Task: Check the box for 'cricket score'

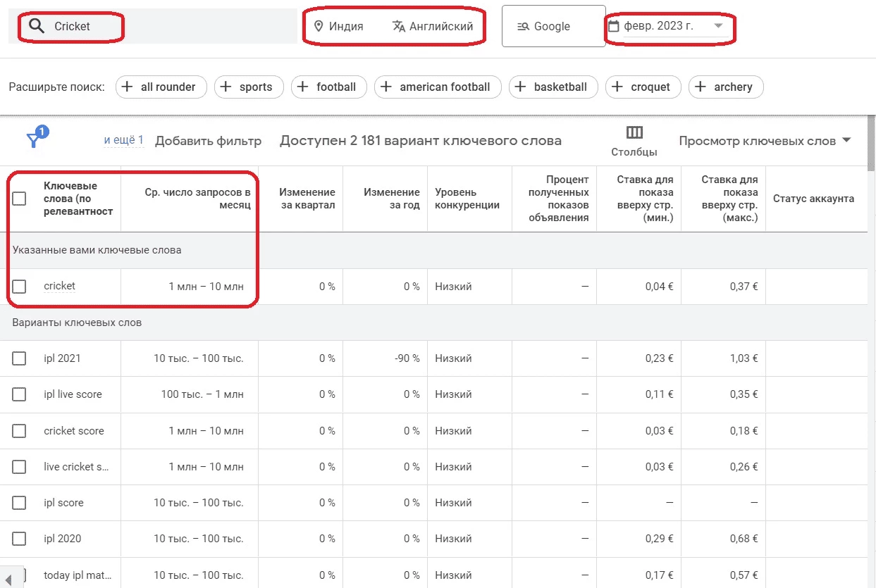Action: click(x=19, y=431)
